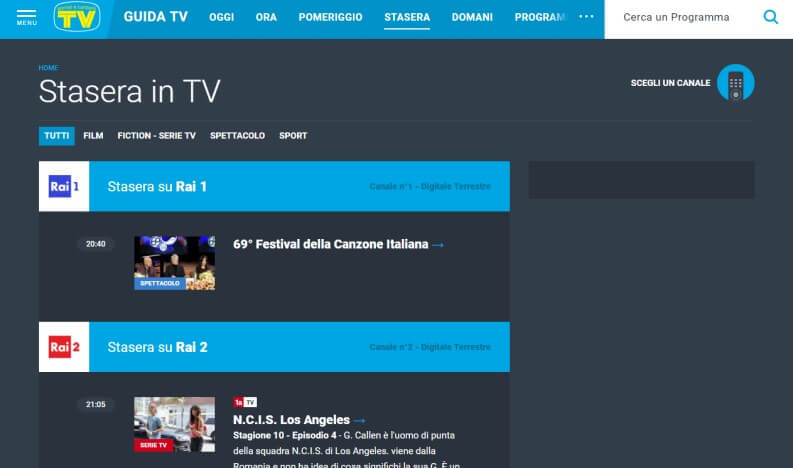The width and height of the screenshot is (793, 468).
Task: Click the Stagione 10 - Episodio 4 text
Action: pos(285,436)
